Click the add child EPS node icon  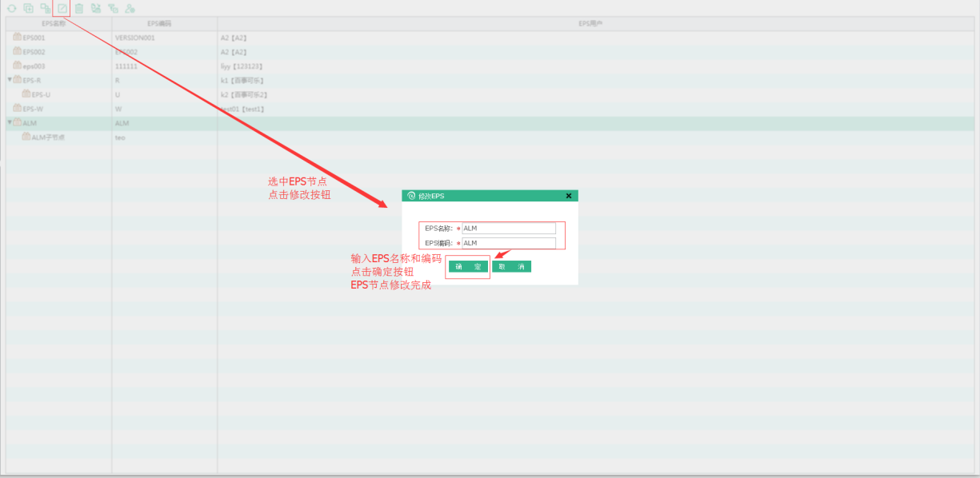click(x=45, y=8)
